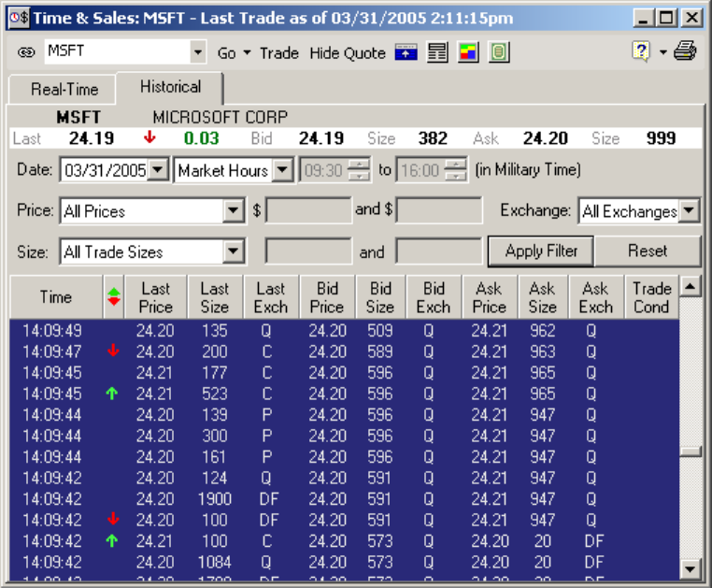Viewport: 712px width, 588px height.
Task: Click the last size 139 cell
Action: 215,414
